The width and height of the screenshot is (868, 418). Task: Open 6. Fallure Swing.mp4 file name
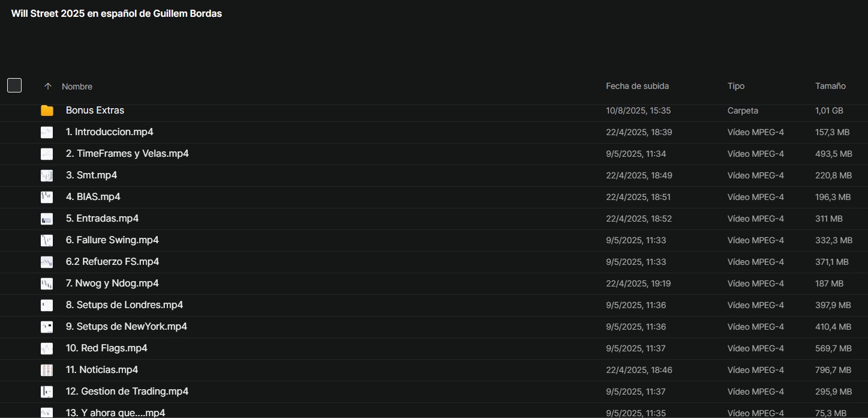coord(112,240)
